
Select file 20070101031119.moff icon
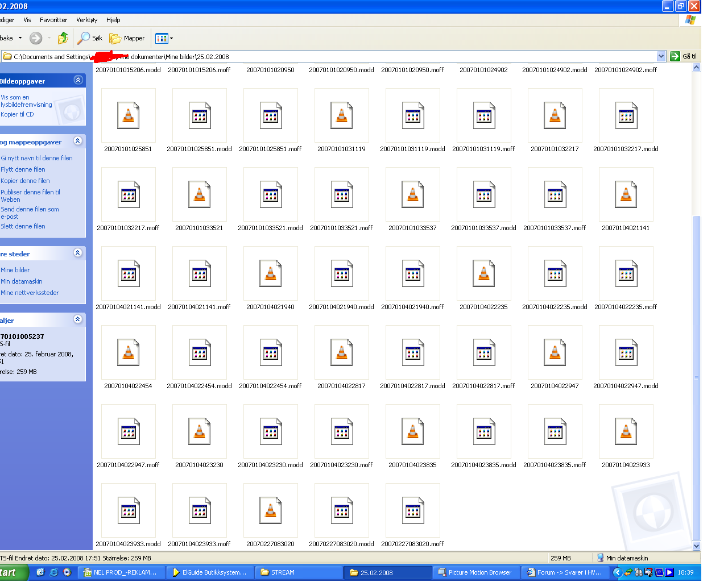point(484,115)
